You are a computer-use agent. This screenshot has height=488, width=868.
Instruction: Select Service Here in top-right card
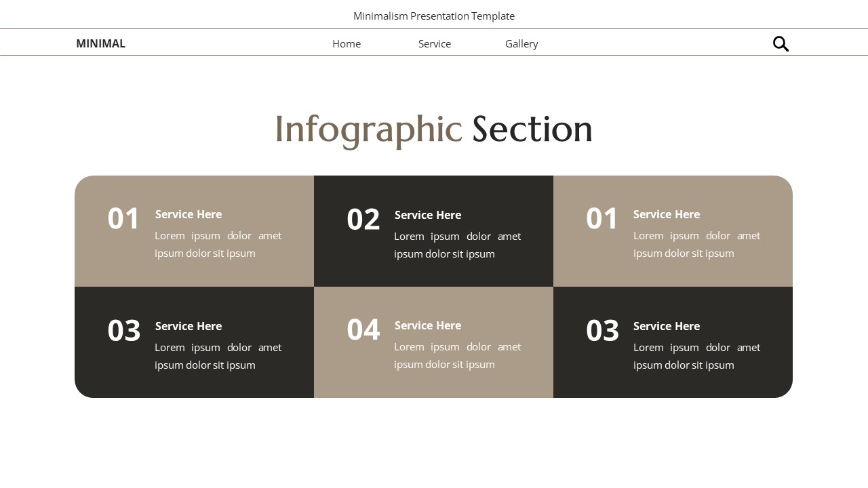coord(667,214)
